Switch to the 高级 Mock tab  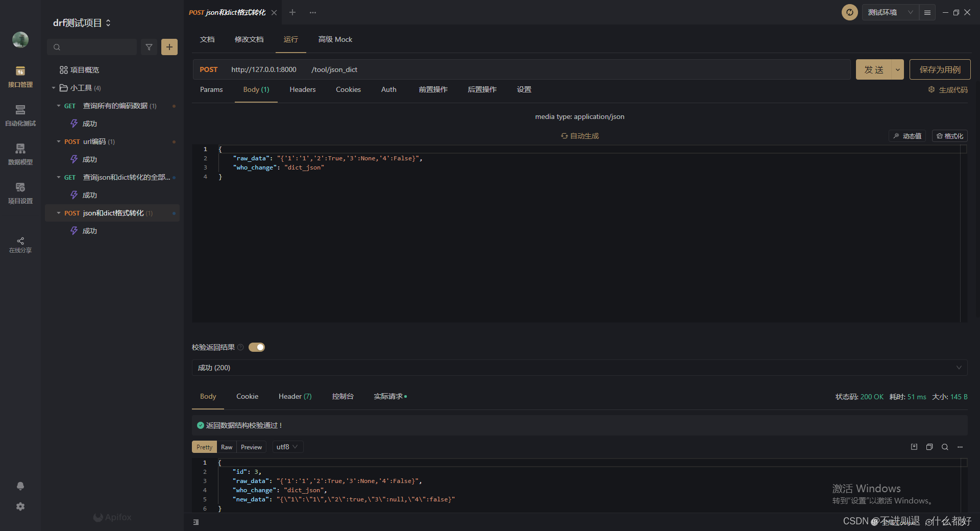(335, 39)
